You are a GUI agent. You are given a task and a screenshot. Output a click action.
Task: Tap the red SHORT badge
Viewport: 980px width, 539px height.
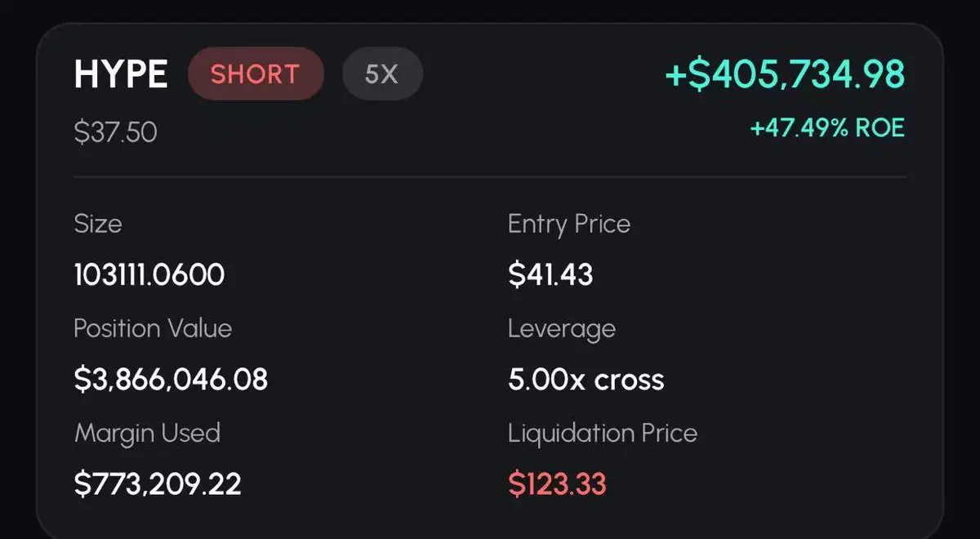click(256, 74)
